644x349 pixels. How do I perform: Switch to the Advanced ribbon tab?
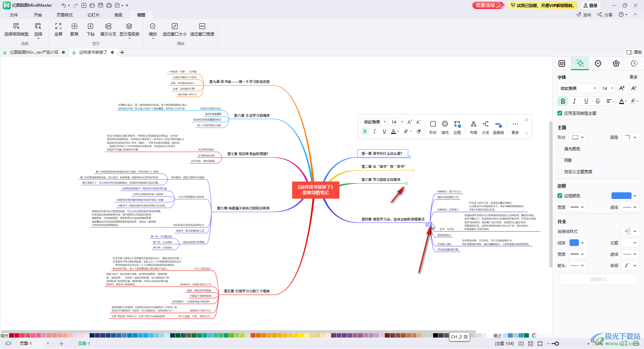(x=118, y=15)
